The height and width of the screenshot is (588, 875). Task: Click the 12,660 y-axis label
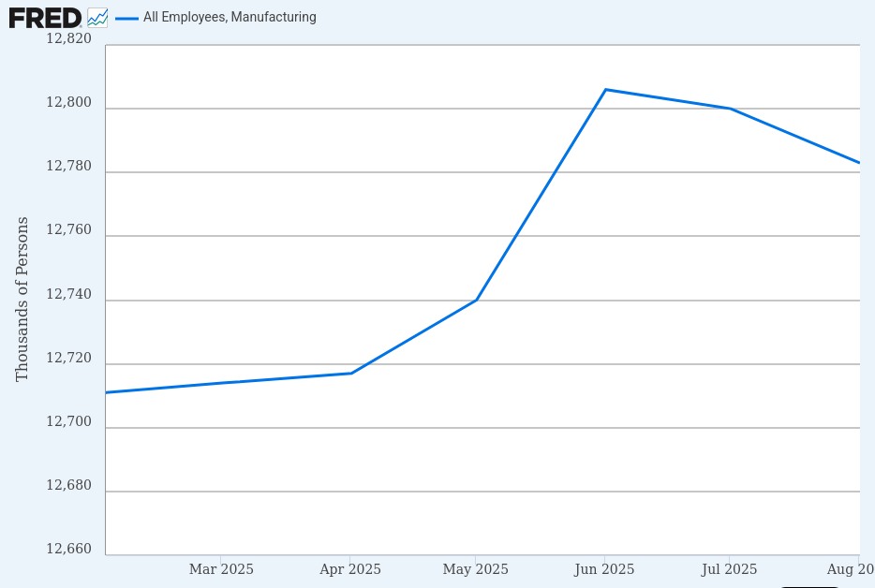(68, 549)
